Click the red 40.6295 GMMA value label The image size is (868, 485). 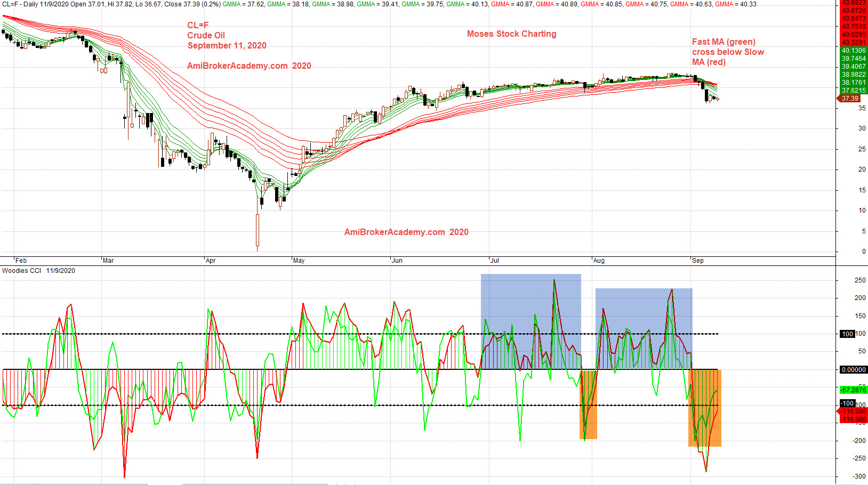854,35
